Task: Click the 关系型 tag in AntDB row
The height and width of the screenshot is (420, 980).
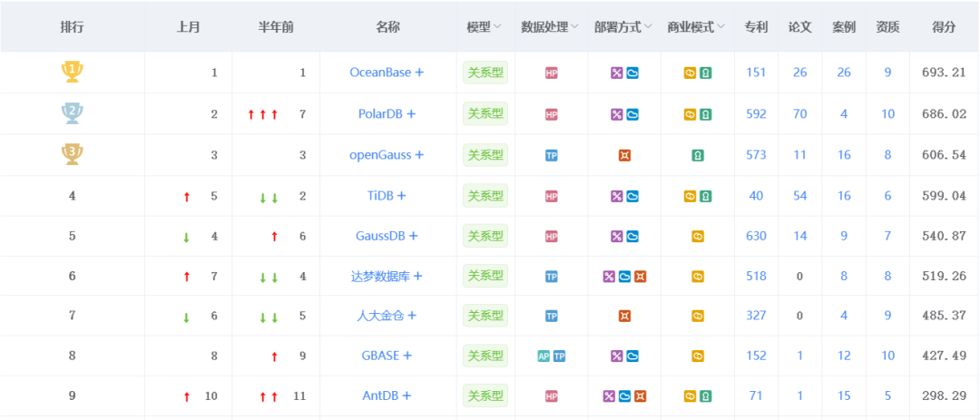Action: pos(485,396)
